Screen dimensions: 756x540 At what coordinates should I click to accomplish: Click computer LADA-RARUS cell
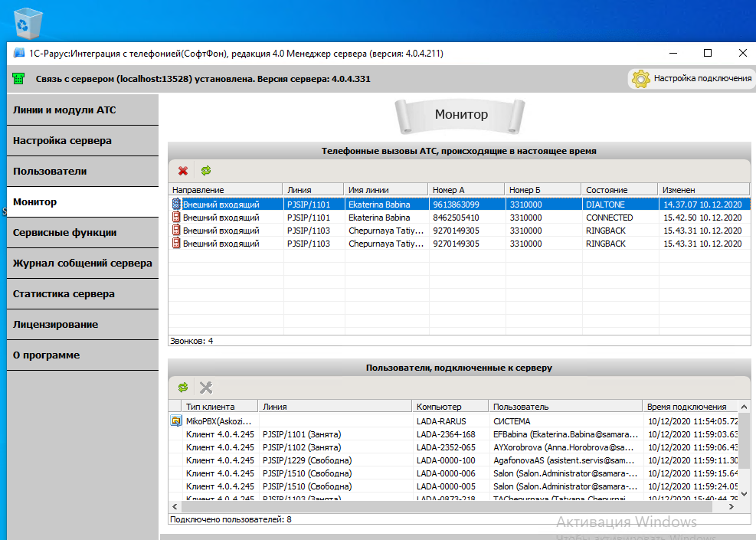(x=450, y=421)
